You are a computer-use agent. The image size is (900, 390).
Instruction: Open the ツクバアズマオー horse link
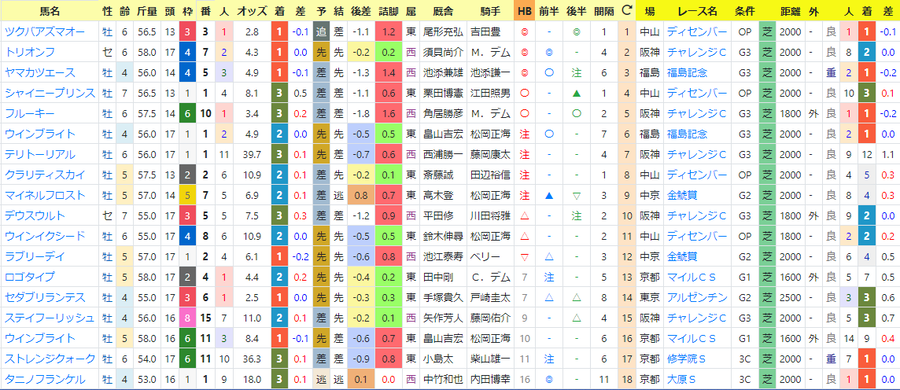point(45,32)
